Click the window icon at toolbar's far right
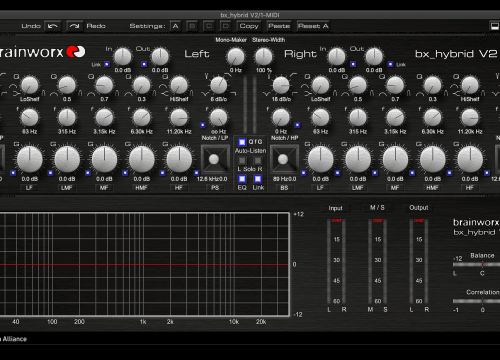This screenshot has width=500, height=360. (495, 26)
